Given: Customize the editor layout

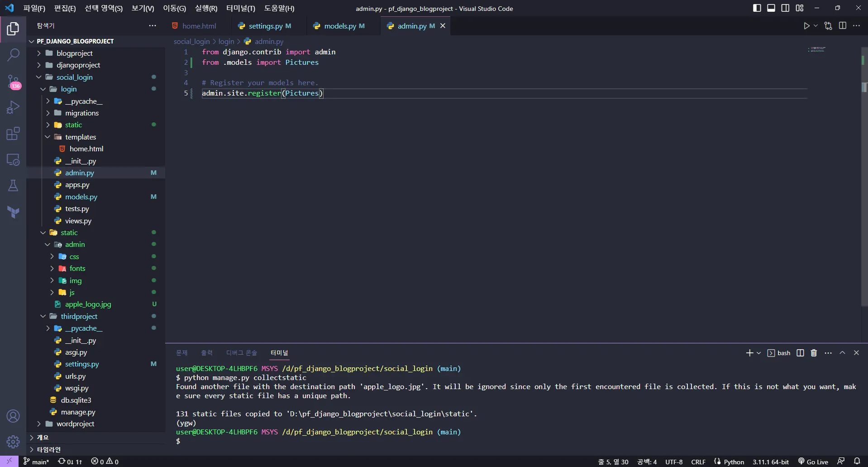Looking at the screenshot, I should pyautogui.click(x=800, y=8).
